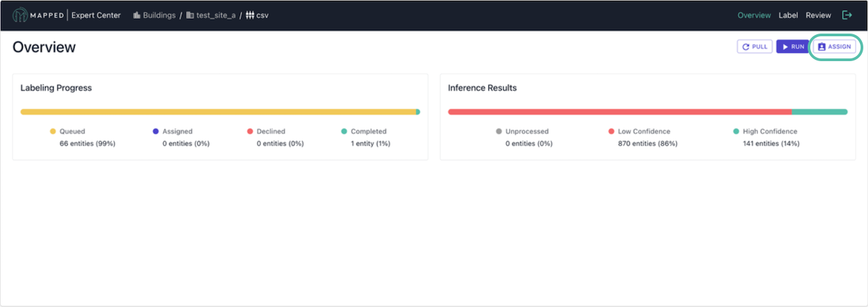The image size is (868, 307).
Task: Click the yellow Queued progress bar
Action: [218, 112]
